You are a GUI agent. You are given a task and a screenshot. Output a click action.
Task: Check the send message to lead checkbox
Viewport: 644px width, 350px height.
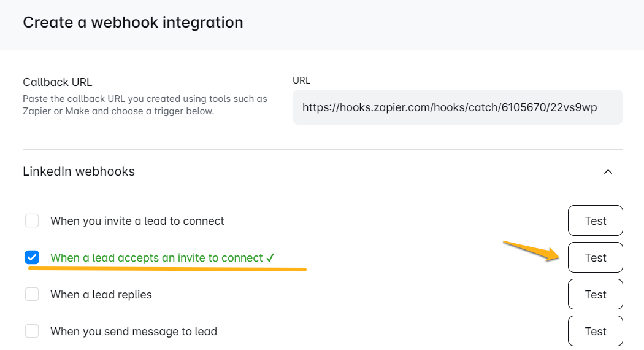32,331
